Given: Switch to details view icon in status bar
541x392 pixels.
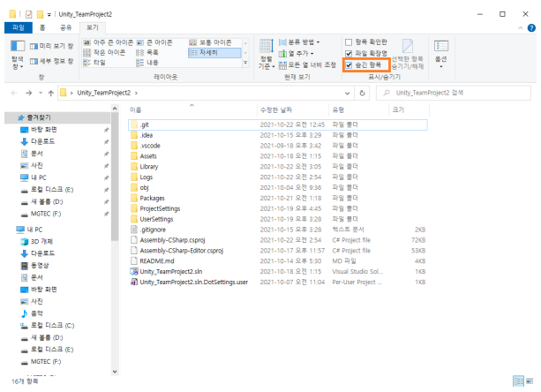Looking at the screenshot, I should pyautogui.click(x=518, y=381).
